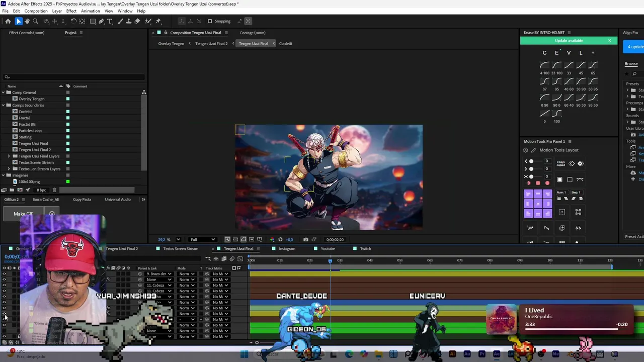Collapse Comp General folder
Image resolution: width=644 pixels, height=362 pixels.
click(3, 93)
